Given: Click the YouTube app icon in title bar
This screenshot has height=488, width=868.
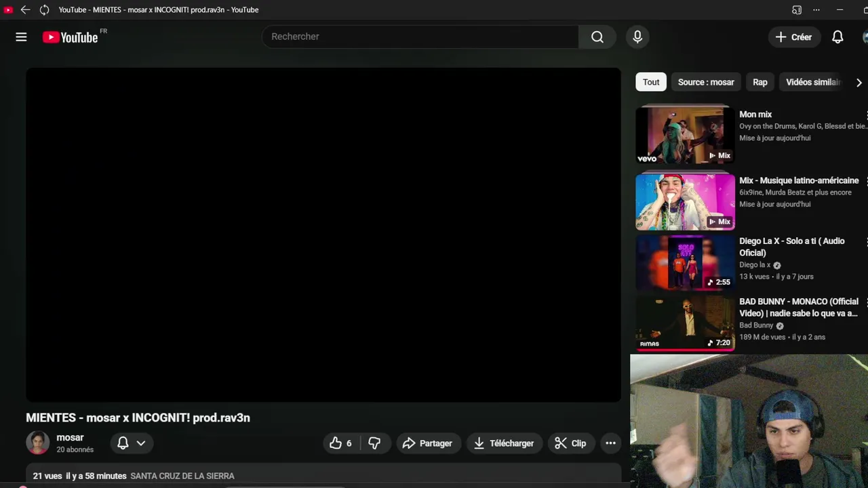Looking at the screenshot, I should [8, 9].
